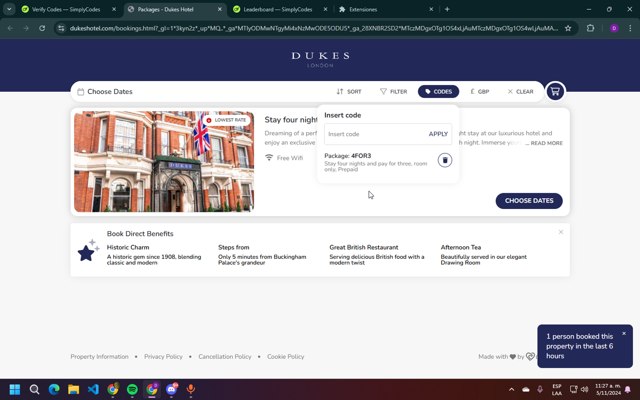View site information icon in address bar
This screenshot has width=640, height=400.
[61, 28]
